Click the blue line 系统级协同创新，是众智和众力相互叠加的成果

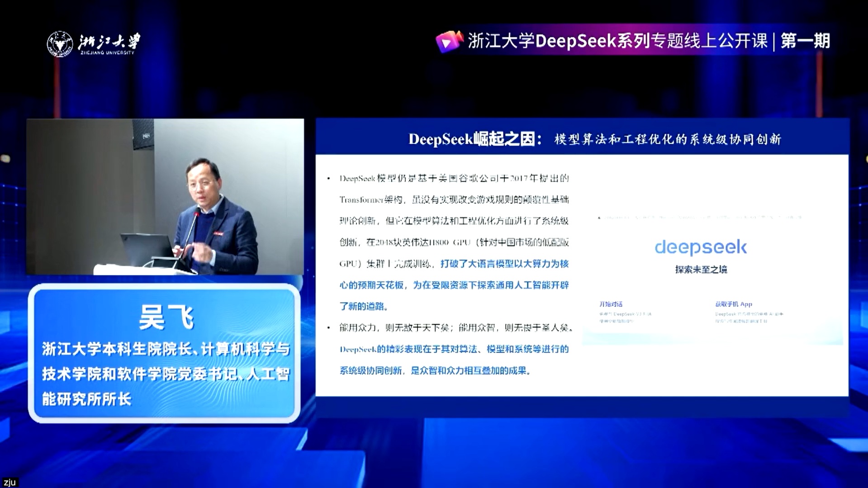tap(435, 370)
